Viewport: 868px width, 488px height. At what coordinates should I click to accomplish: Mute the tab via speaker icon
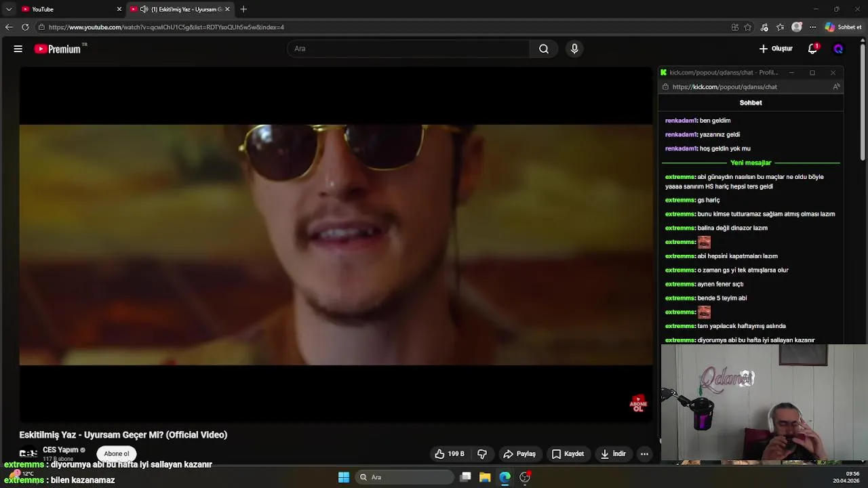[144, 9]
